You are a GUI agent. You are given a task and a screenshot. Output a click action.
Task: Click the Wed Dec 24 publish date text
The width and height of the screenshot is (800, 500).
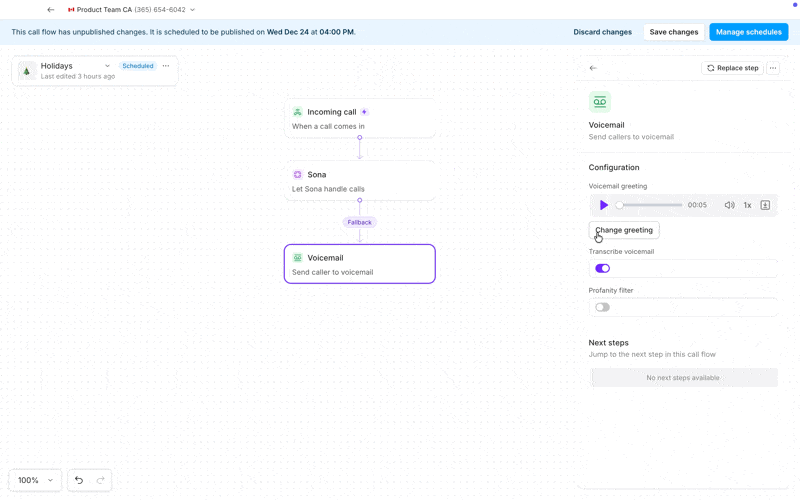click(288, 32)
